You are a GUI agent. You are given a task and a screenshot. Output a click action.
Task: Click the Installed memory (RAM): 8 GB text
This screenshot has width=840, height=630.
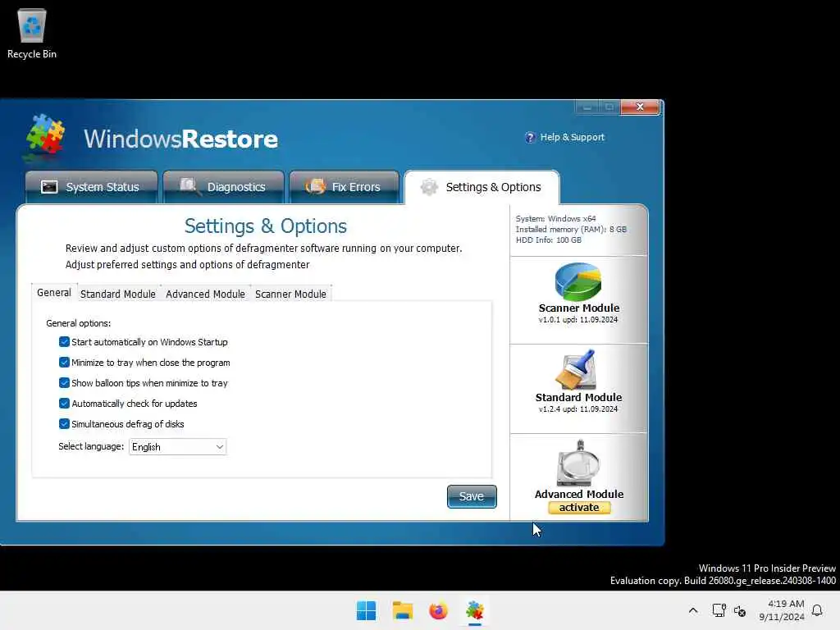tap(571, 230)
